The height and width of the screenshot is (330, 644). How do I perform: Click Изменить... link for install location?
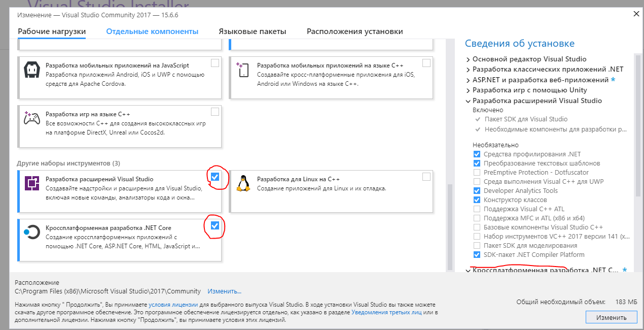tap(224, 291)
